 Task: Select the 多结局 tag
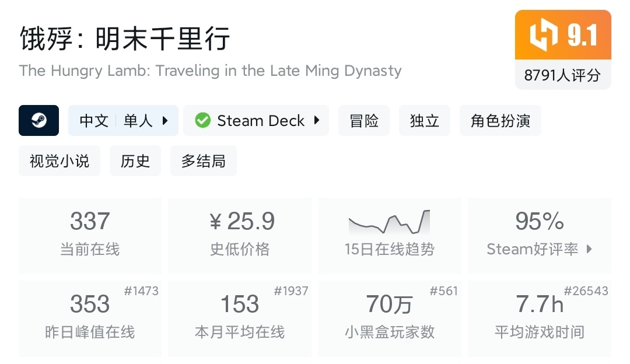pos(203,161)
